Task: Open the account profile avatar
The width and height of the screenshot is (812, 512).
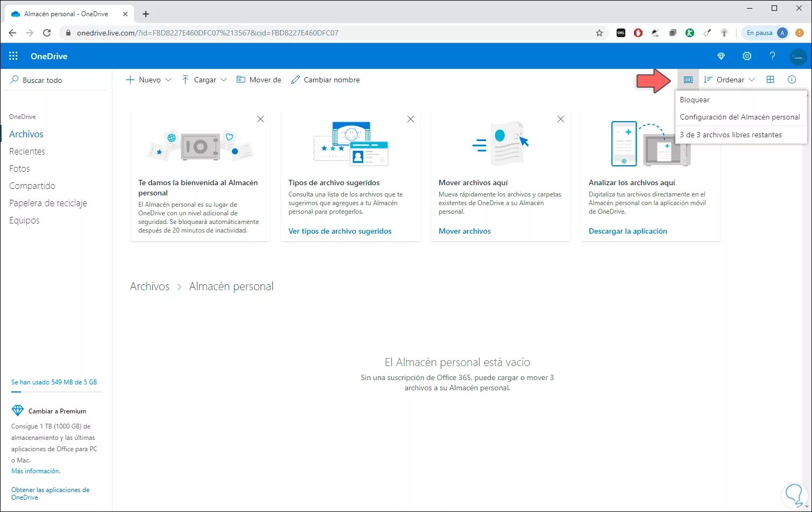Action: click(798, 56)
